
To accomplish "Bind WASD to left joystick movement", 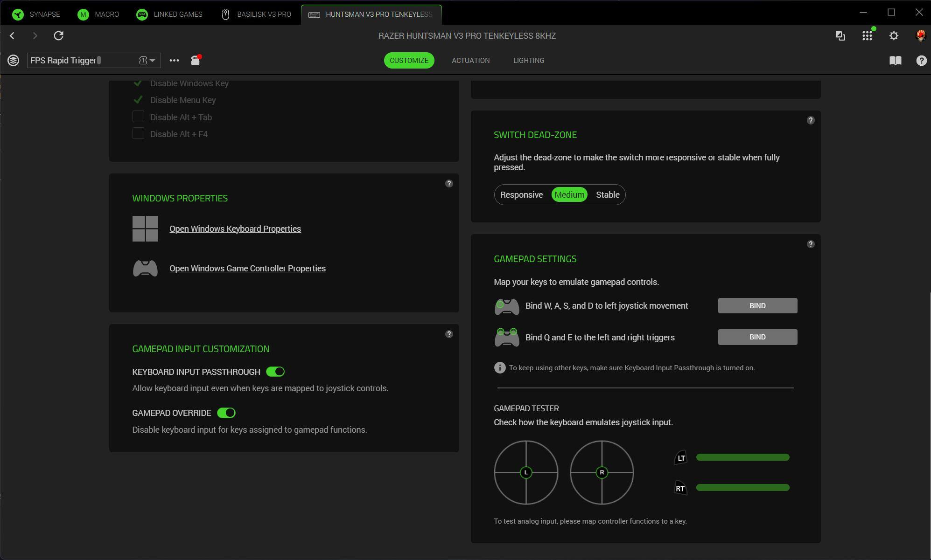I will tap(757, 306).
